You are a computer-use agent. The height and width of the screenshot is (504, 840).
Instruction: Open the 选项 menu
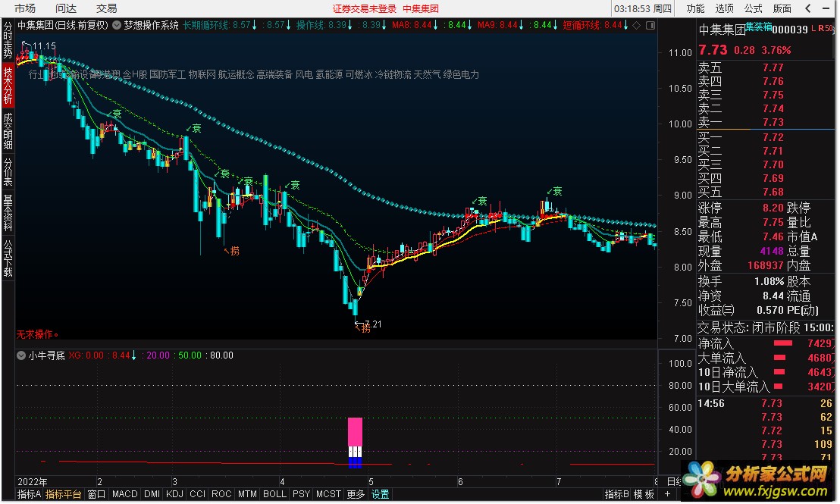(724, 8)
